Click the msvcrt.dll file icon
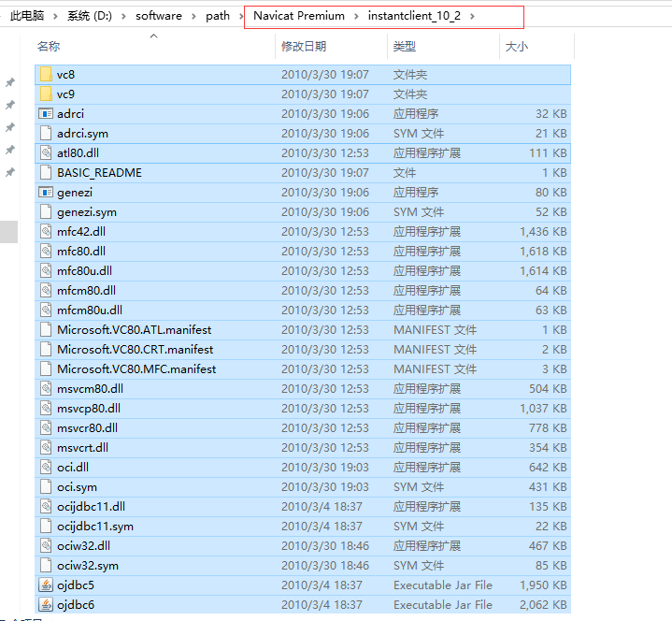The image size is (672, 621). coord(46,448)
